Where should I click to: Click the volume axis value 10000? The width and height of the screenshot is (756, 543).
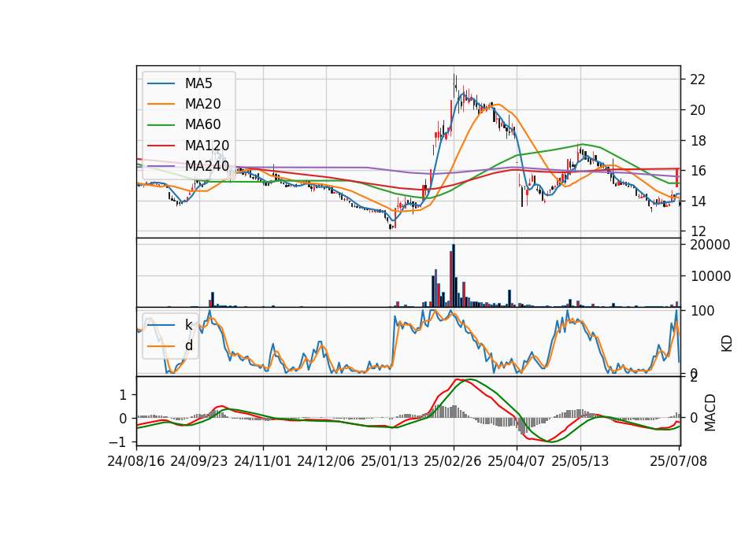[710, 276]
